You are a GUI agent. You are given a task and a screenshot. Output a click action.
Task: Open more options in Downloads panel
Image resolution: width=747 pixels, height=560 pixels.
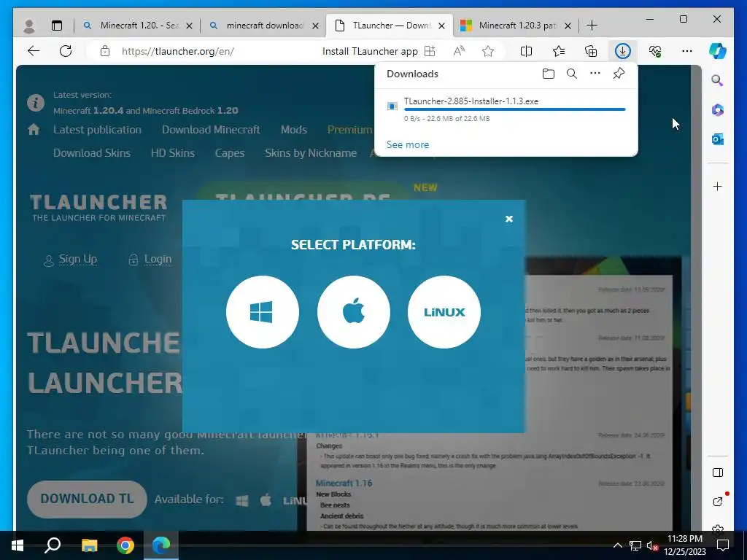[x=595, y=74]
